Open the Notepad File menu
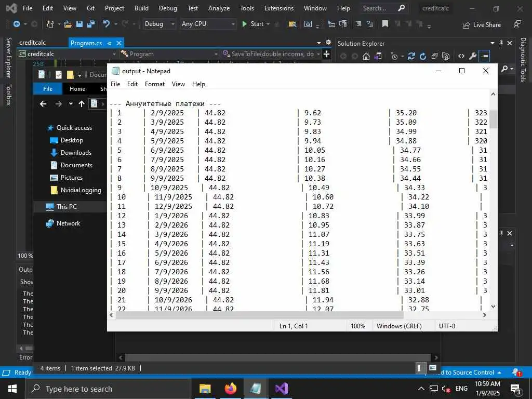Screen dimensions: 532x399 pos(115,84)
